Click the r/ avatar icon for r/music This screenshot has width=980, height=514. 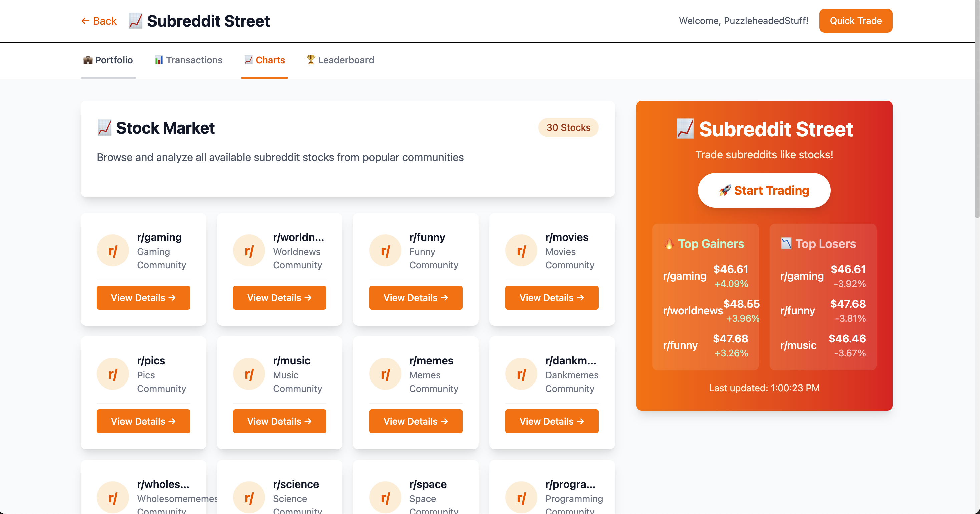(249, 374)
